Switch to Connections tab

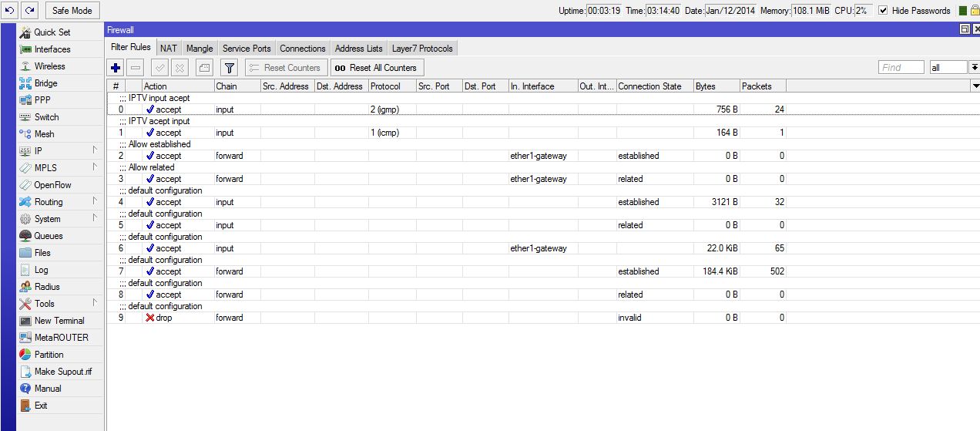click(303, 49)
